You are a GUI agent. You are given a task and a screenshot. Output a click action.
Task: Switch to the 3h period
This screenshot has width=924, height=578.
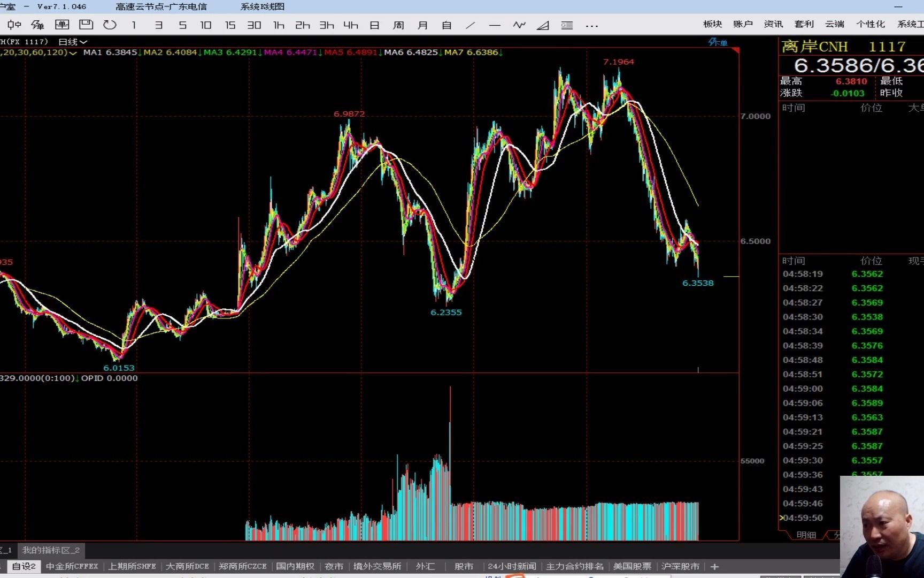(x=327, y=25)
